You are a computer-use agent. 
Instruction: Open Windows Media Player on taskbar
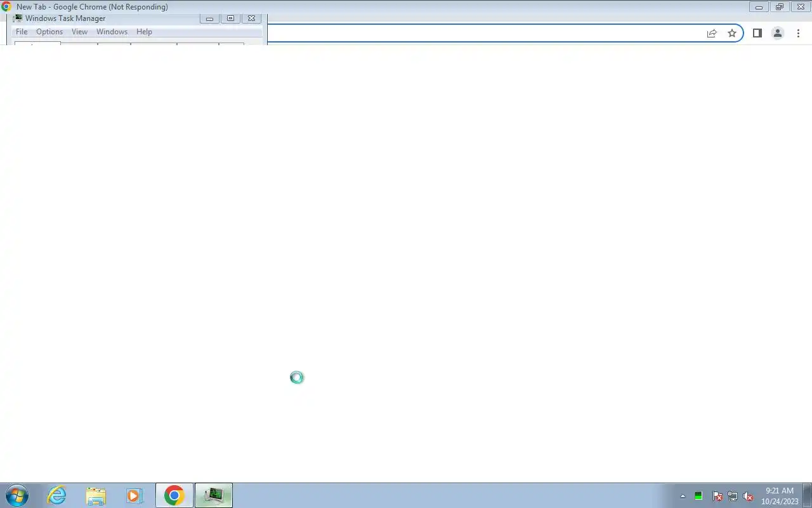(x=134, y=495)
